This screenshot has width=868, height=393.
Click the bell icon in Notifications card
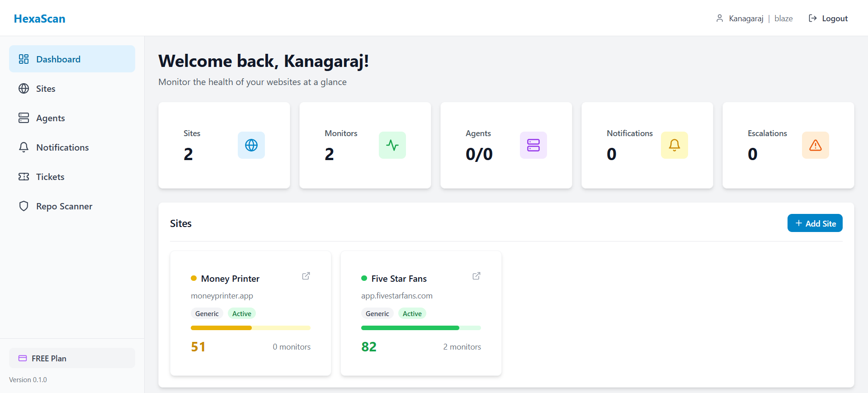674,145
